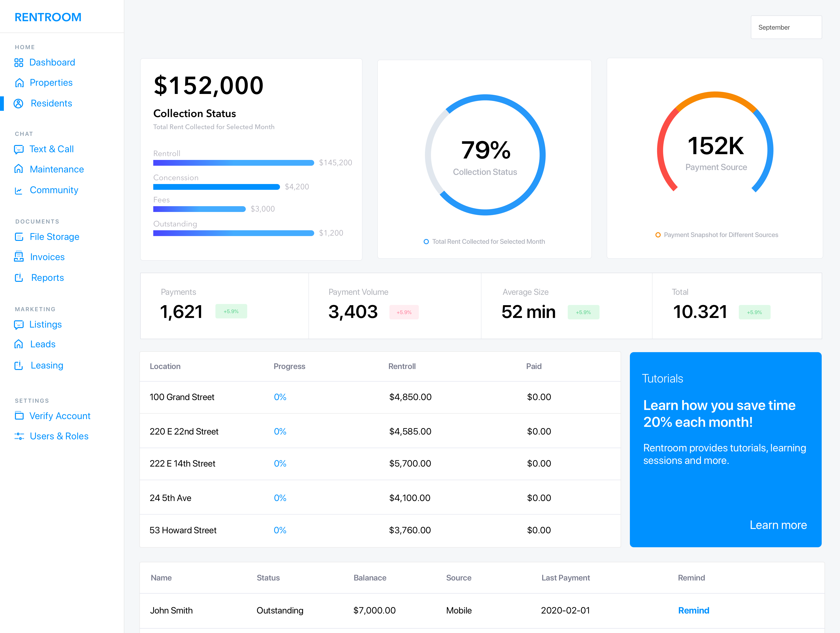This screenshot has height=633, width=840.
Task: Click the Text & Call chat icon
Action: 19,150
